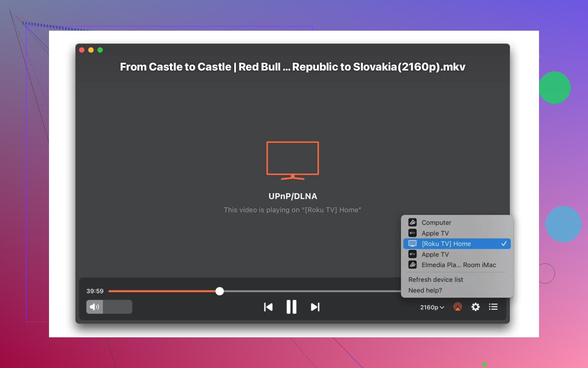The width and height of the screenshot is (588, 368).
Task: Choose the first Apple TV device
Action: [x=457, y=233]
